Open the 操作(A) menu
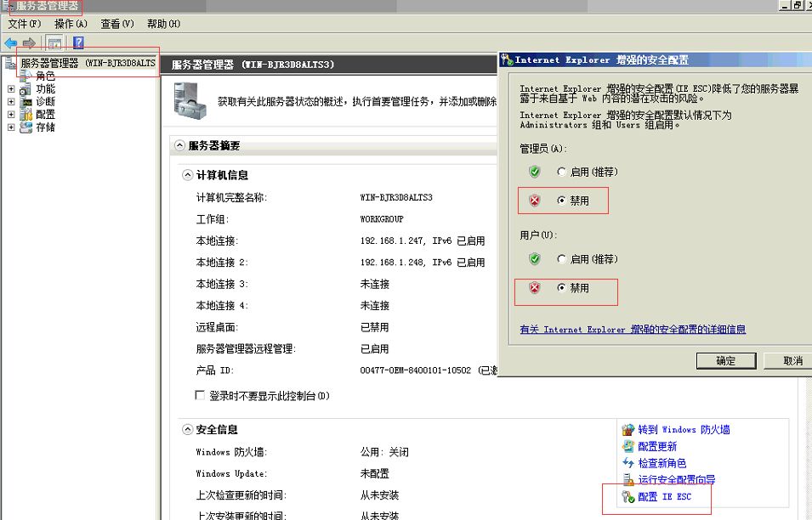 71,24
